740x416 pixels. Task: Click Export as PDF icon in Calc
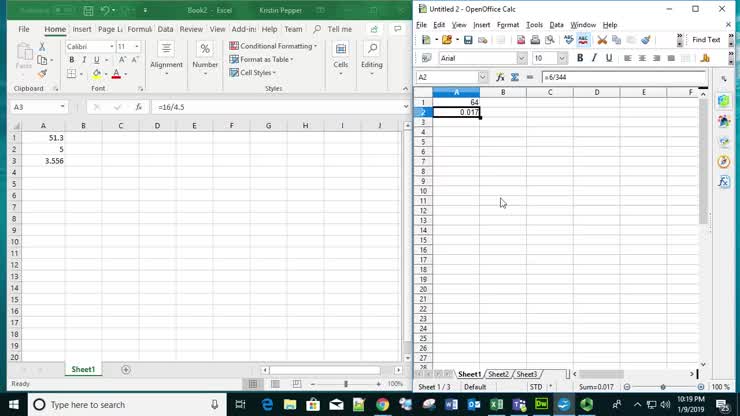click(x=521, y=40)
